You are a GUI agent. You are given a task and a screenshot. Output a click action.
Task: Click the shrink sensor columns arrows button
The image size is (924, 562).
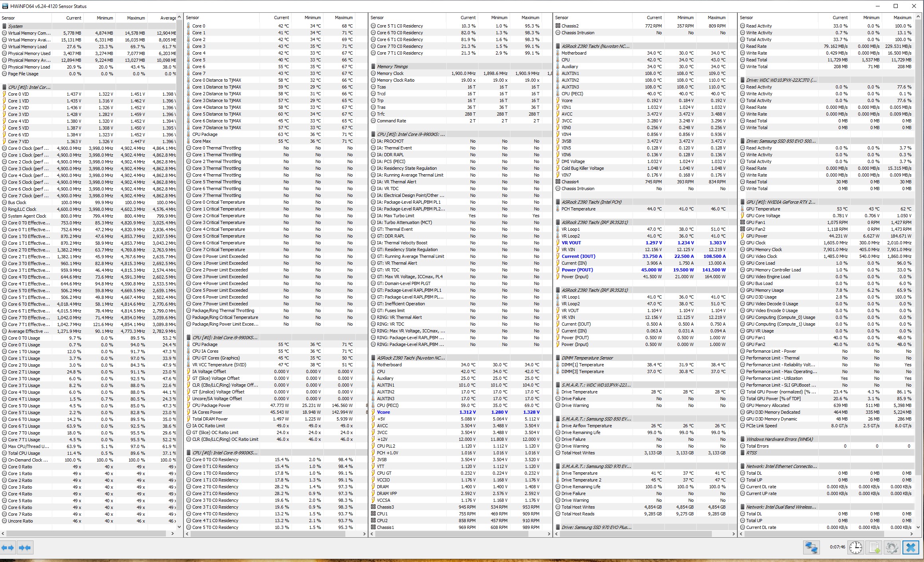pos(25,548)
